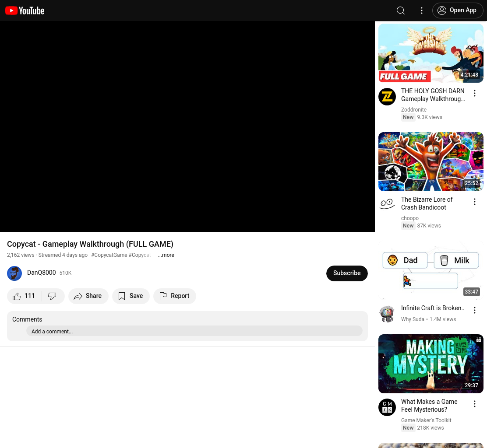This screenshot has height=448, width=487.
Task: Open Game Maker's Toolkit GMTK avatar
Action: 387,407
